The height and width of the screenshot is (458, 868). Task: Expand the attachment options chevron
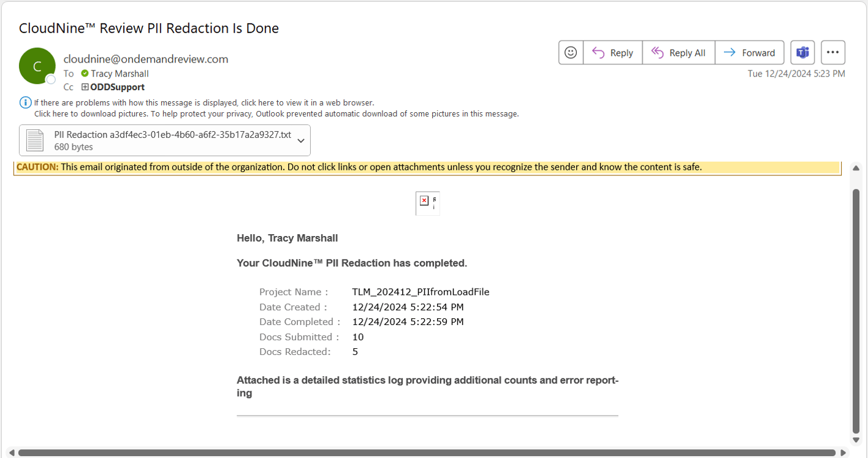coord(300,140)
